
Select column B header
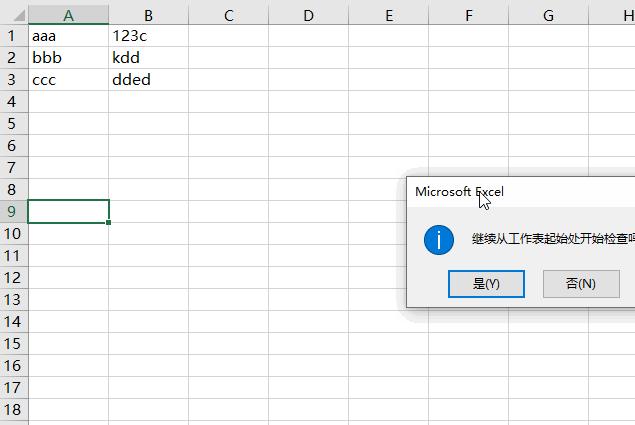[x=148, y=15]
